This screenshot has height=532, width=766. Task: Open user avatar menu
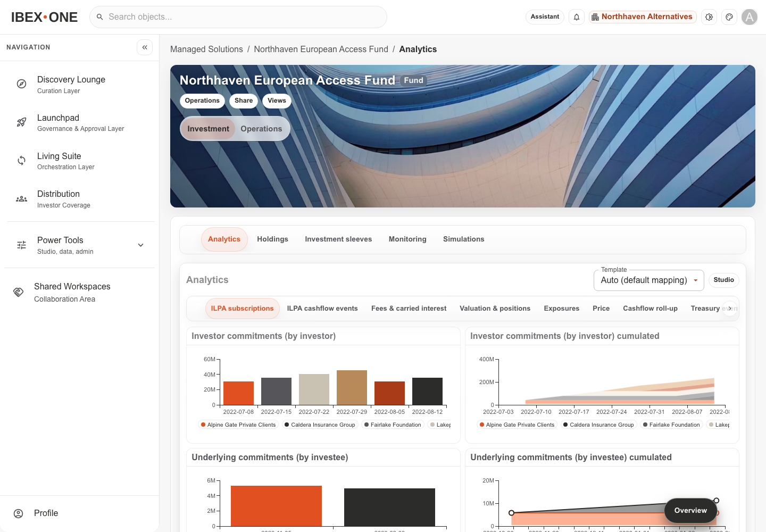[750, 17]
